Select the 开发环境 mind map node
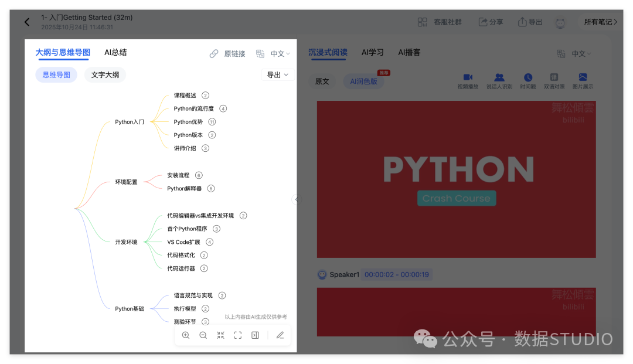633x364 pixels. pos(127,242)
